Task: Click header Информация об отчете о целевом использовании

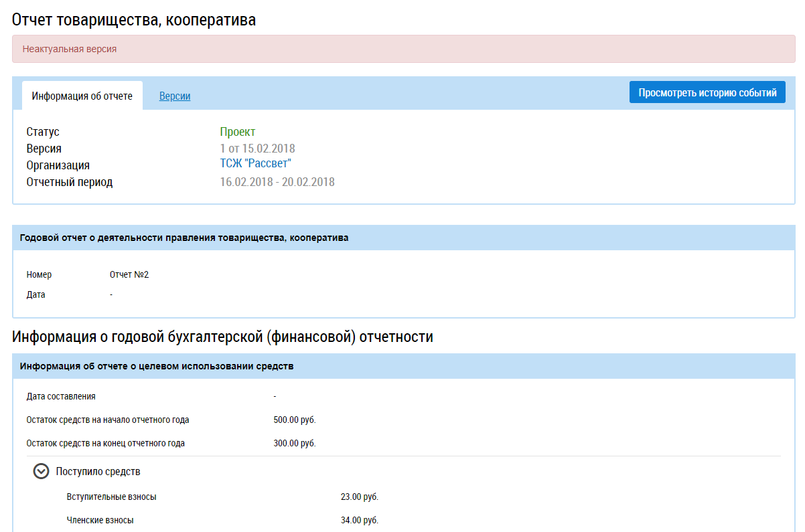Action: click(x=157, y=366)
